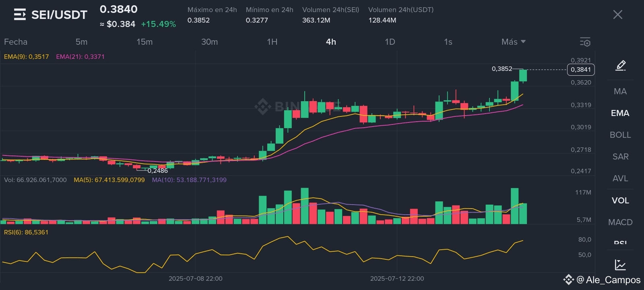
Task: Click the line chart icon at bottom right
Action: (x=620, y=265)
